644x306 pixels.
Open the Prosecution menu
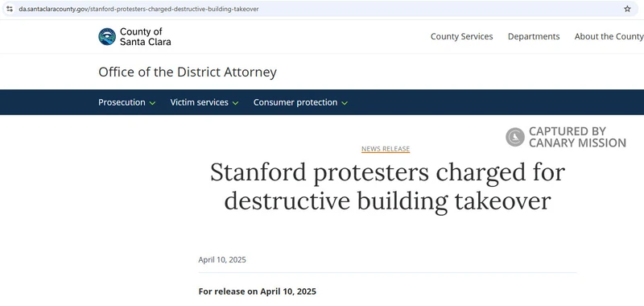click(122, 102)
